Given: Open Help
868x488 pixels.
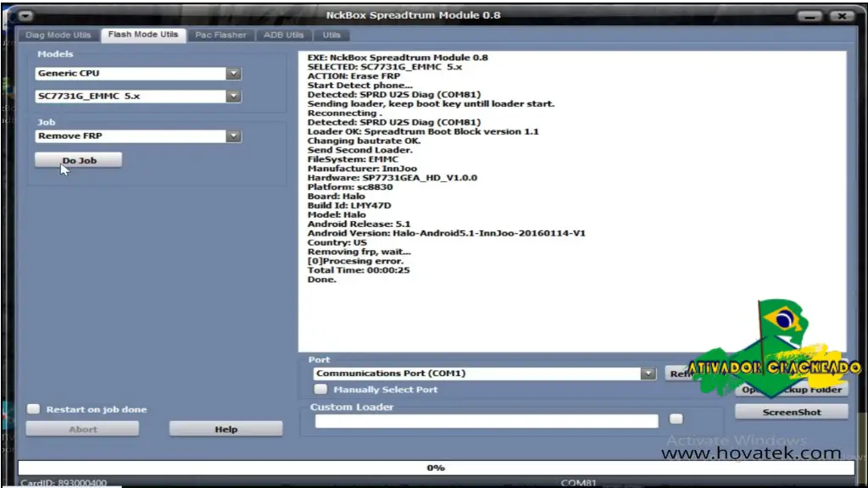Looking at the screenshot, I should (225, 429).
